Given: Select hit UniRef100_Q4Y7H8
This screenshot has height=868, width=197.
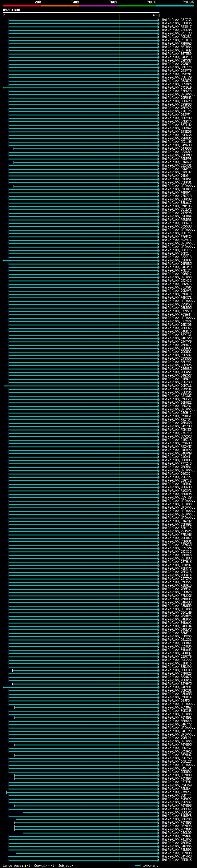Looking at the screenshot, I should [177, 426].
